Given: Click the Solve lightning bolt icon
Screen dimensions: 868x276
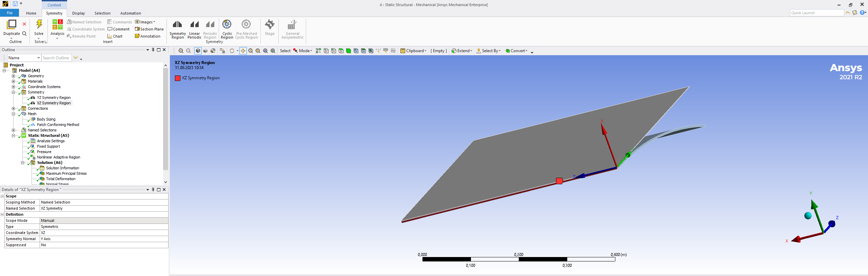Looking at the screenshot, I should pyautogui.click(x=39, y=25).
